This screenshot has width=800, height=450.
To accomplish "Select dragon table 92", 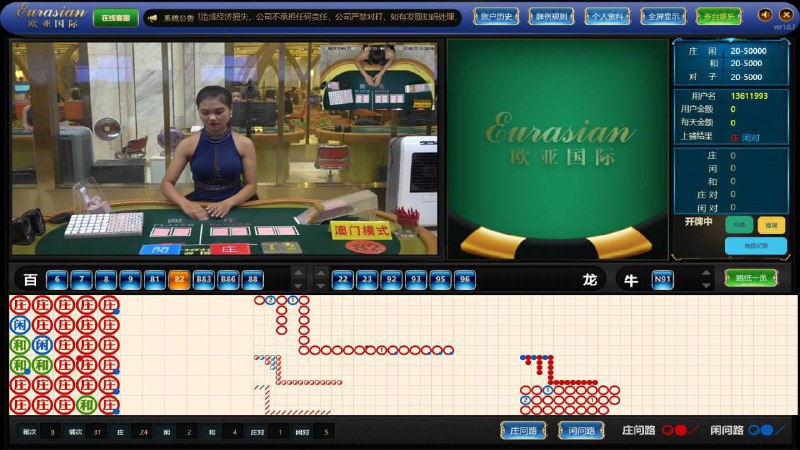I will 392,280.
